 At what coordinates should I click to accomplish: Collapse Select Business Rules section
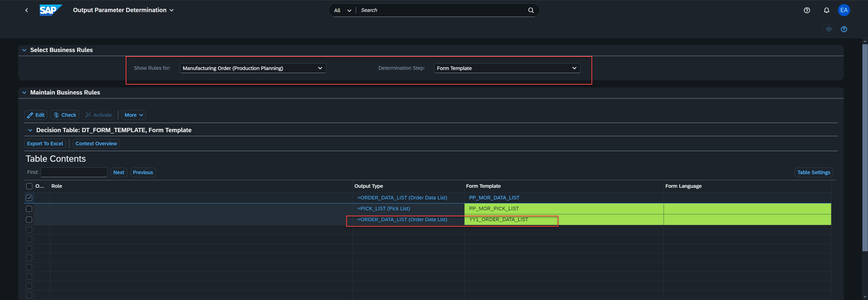(x=24, y=50)
